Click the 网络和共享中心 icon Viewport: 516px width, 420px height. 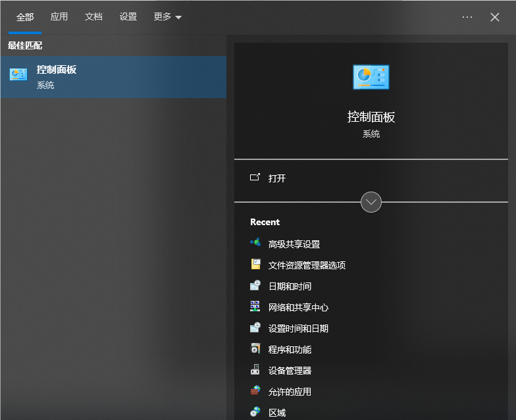click(x=255, y=306)
